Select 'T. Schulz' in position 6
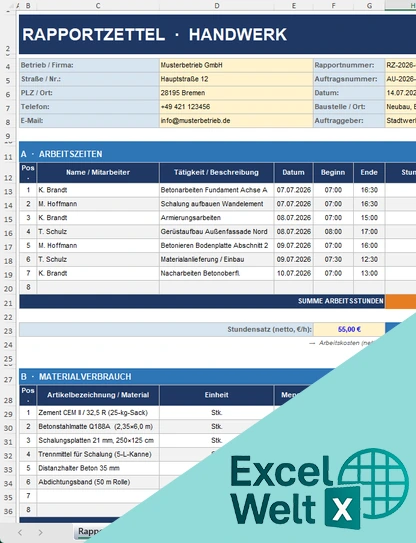 pos(98,259)
